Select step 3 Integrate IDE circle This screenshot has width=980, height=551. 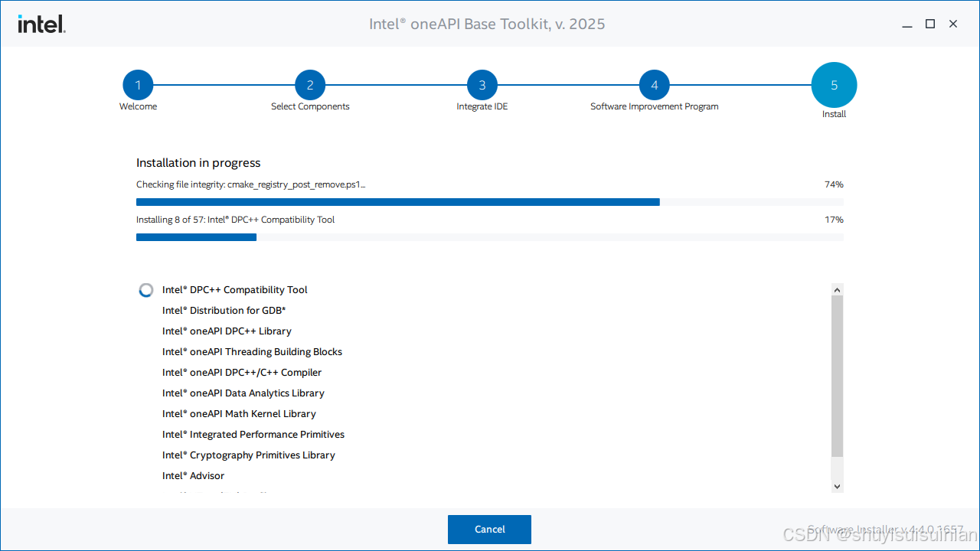482,85
